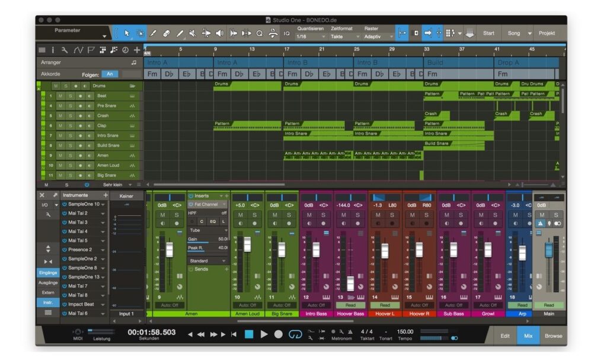Show Ausgänge (outputs) in the mixer
607x364 pixels.
(x=48, y=283)
